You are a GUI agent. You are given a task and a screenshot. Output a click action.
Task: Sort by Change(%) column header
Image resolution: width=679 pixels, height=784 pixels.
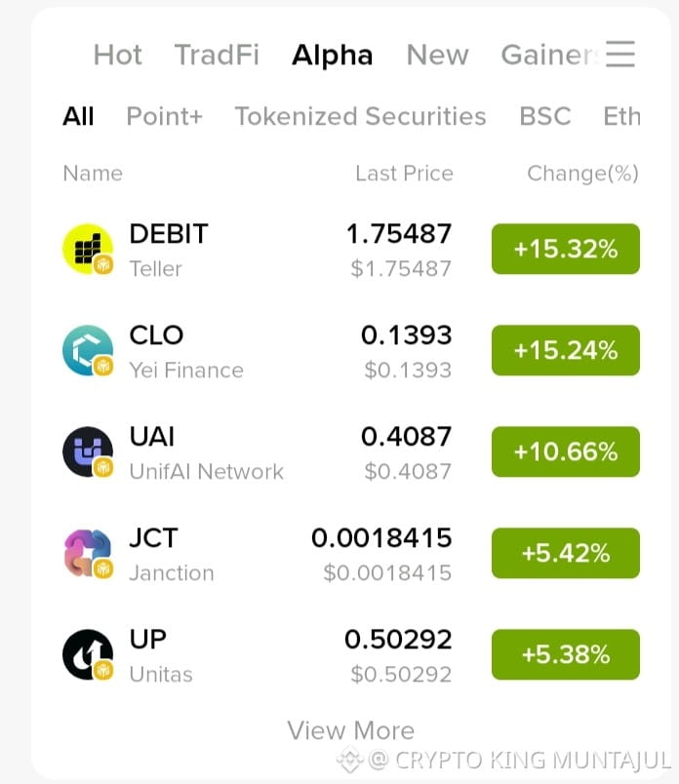583,174
